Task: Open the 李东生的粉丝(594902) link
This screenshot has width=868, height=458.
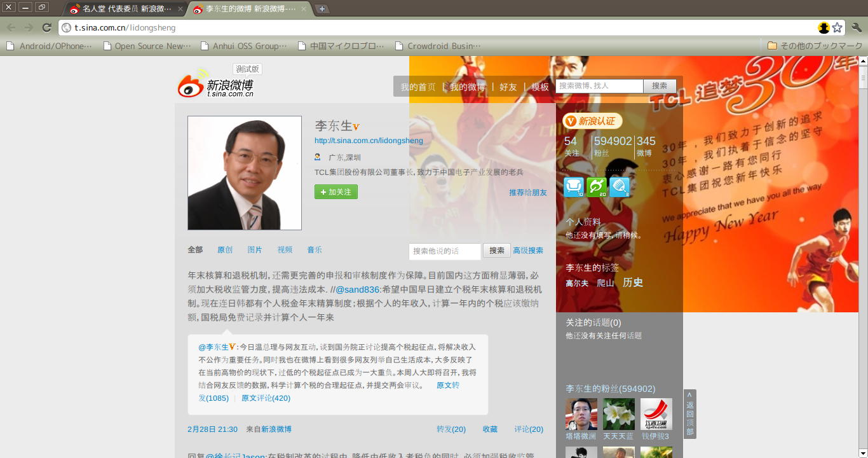Action: [611, 389]
